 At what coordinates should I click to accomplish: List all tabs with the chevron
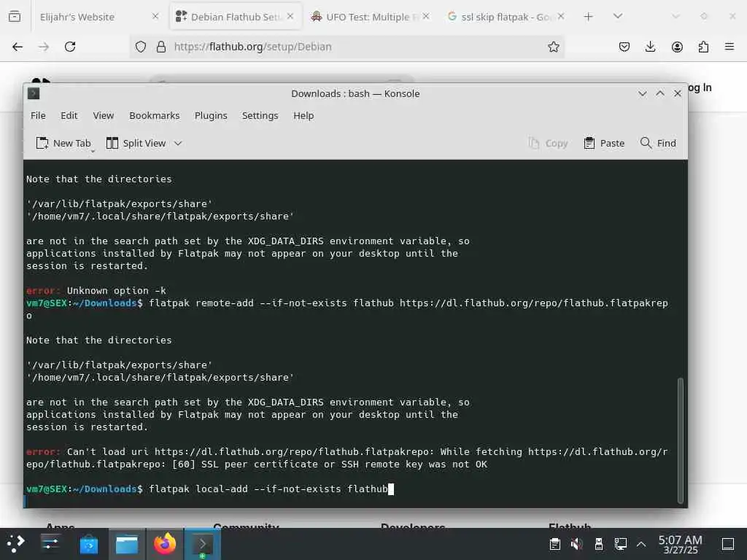[618, 17]
